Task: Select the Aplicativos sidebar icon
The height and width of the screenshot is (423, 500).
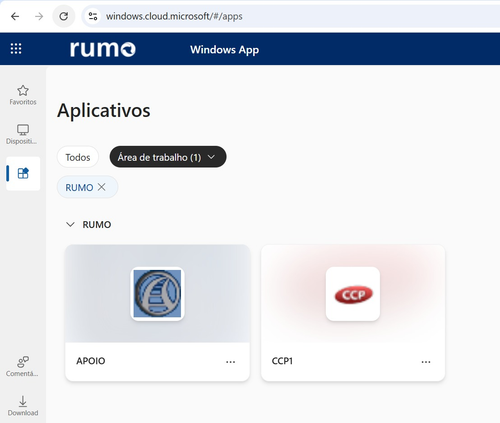Action: (x=23, y=173)
